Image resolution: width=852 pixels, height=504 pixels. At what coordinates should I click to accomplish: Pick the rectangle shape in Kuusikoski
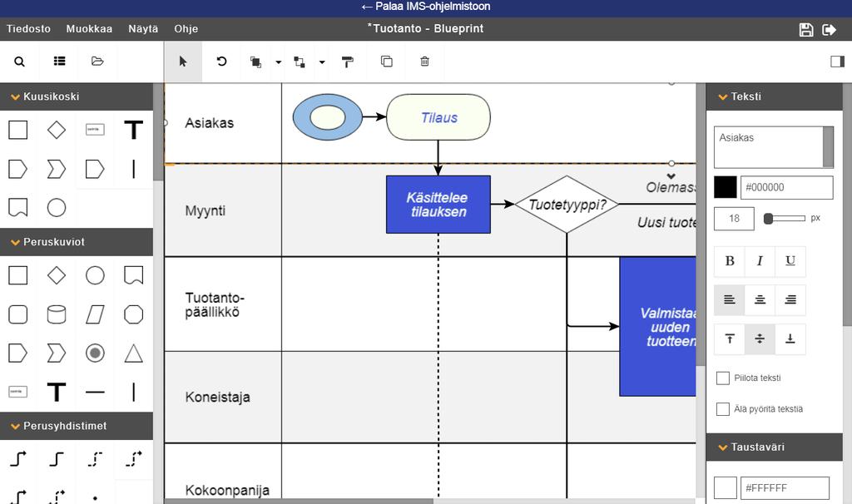click(x=18, y=130)
